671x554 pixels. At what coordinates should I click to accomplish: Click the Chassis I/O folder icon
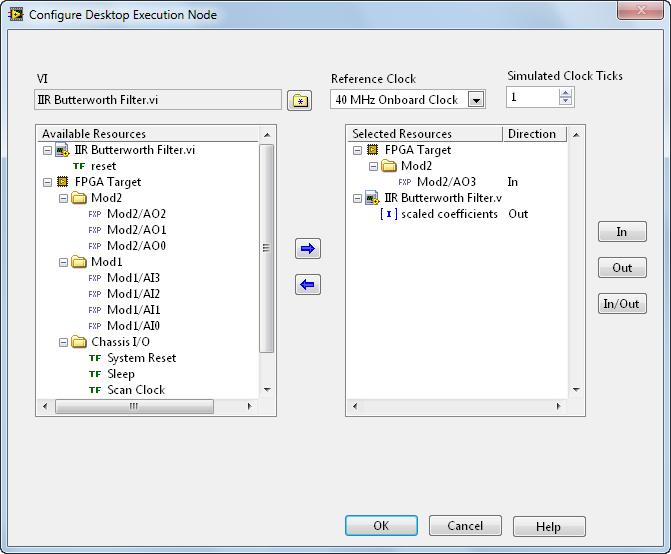click(x=79, y=342)
